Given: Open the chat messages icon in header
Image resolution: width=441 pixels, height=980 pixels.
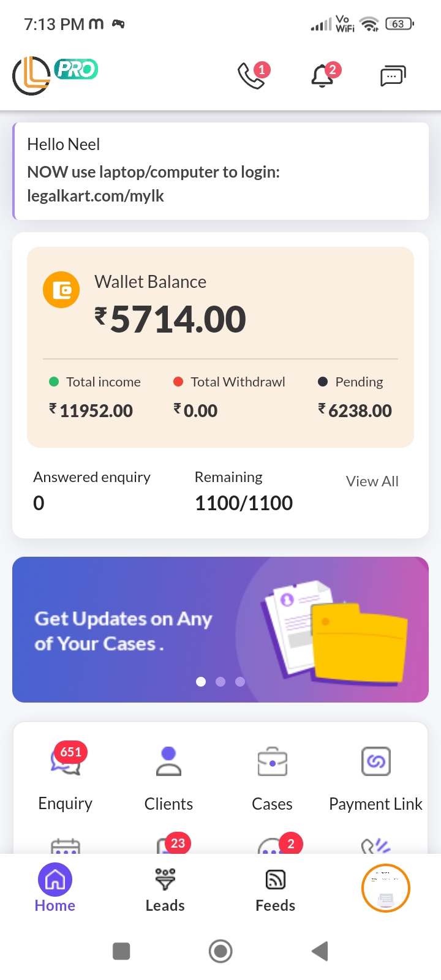Looking at the screenshot, I should pos(393,76).
